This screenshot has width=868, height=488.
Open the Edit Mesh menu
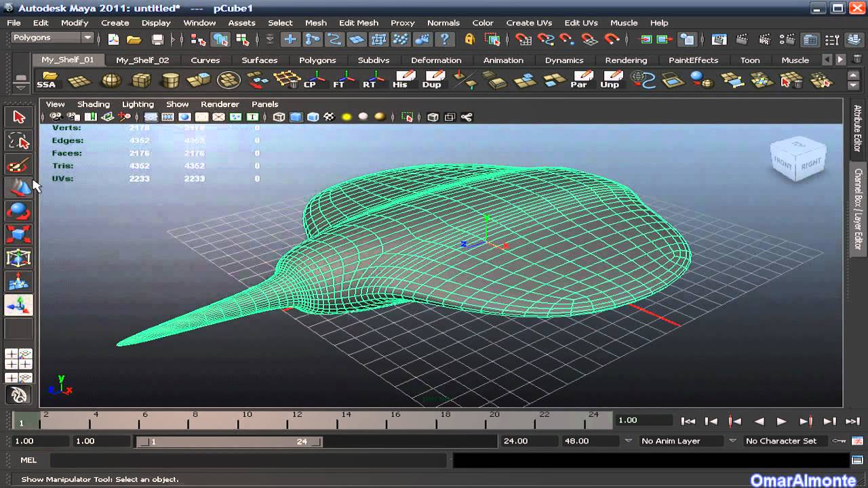point(359,22)
